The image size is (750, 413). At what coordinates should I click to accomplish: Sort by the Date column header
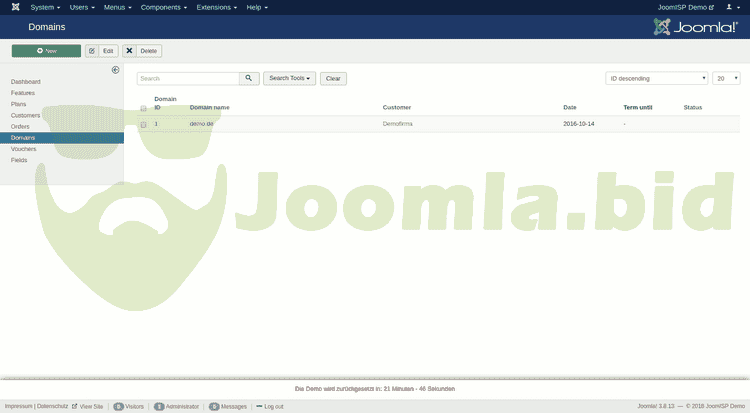[x=570, y=107]
